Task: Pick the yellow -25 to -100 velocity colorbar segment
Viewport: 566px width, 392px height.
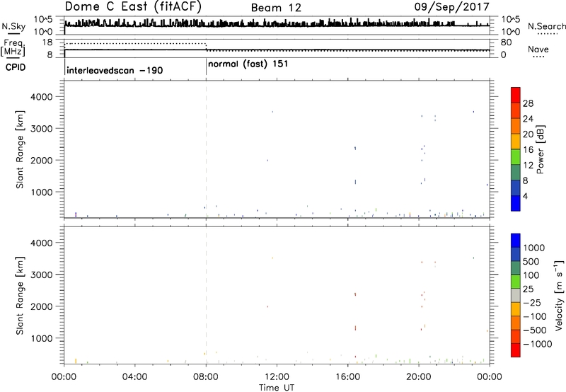Action: pyautogui.click(x=516, y=309)
